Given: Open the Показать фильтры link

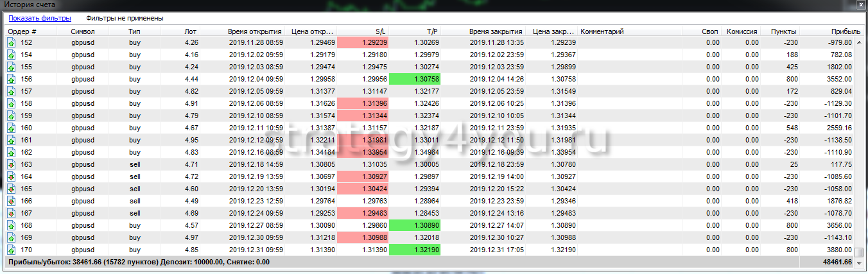Looking at the screenshot, I should [x=40, y=19].
